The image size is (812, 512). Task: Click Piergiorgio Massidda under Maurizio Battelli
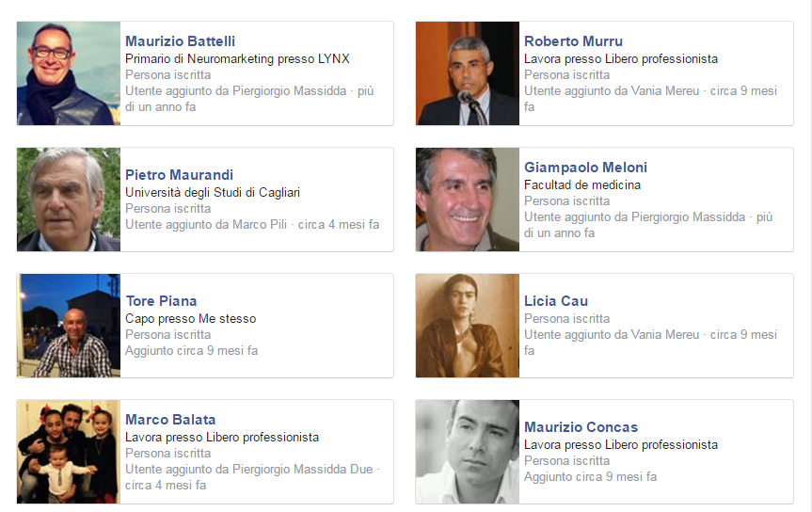pyautogui.click(x=289, y=91)
